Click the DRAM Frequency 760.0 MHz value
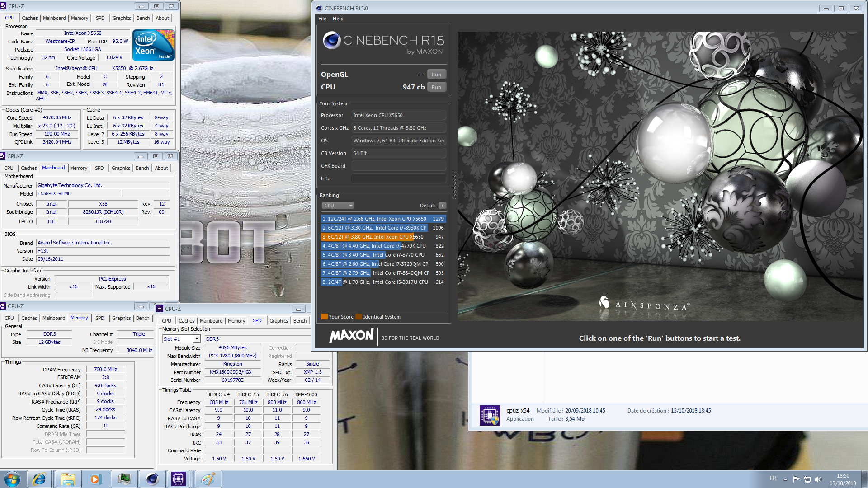 (105, 369)
